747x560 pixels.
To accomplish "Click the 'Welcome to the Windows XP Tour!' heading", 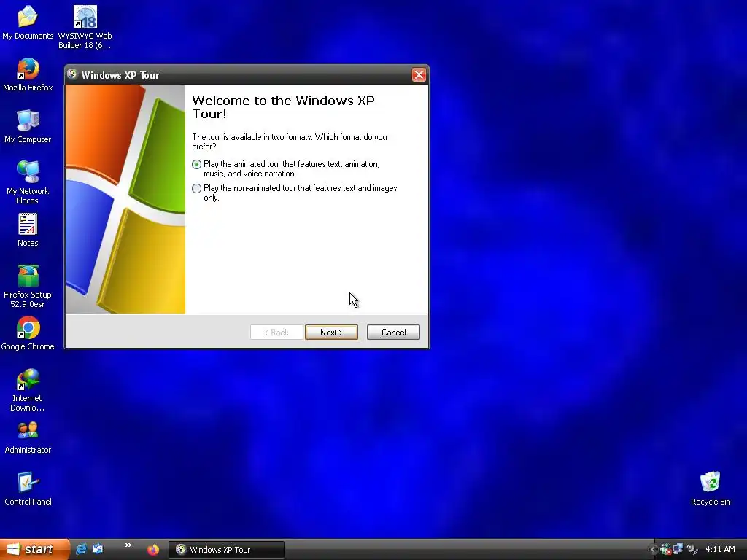I will click(x=283, y=107).
